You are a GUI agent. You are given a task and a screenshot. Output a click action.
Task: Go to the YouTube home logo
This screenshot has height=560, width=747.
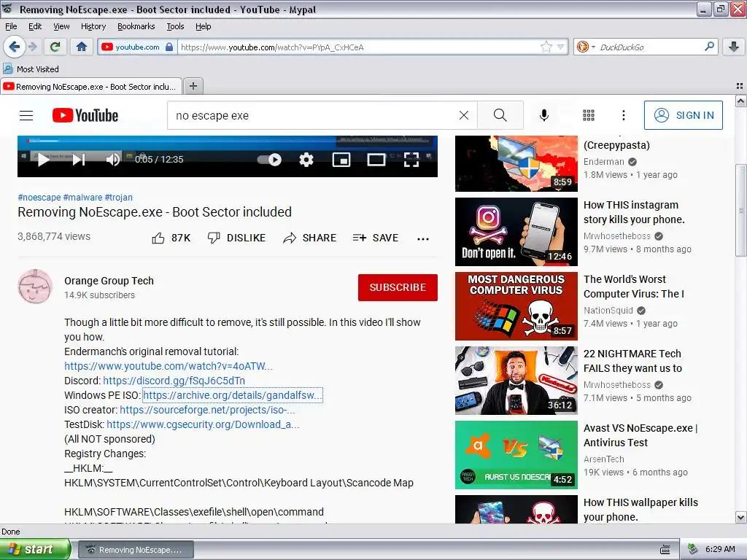click(85, 115)
